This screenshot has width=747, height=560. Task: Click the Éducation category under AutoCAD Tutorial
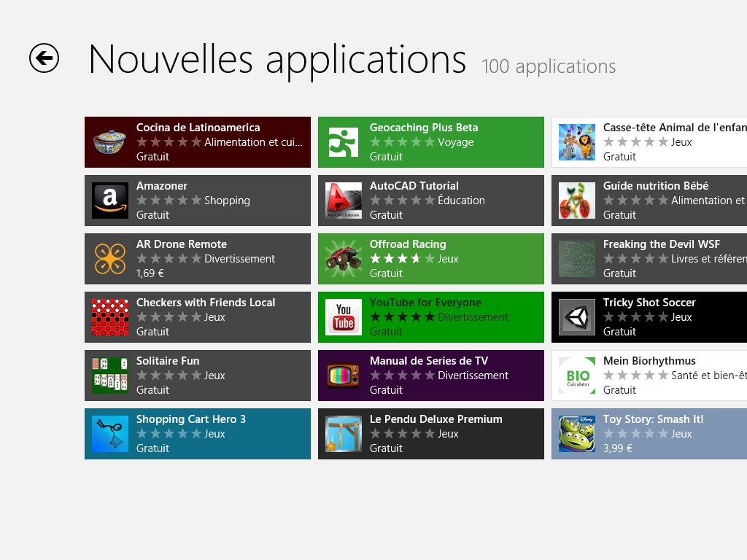[461, 200]
